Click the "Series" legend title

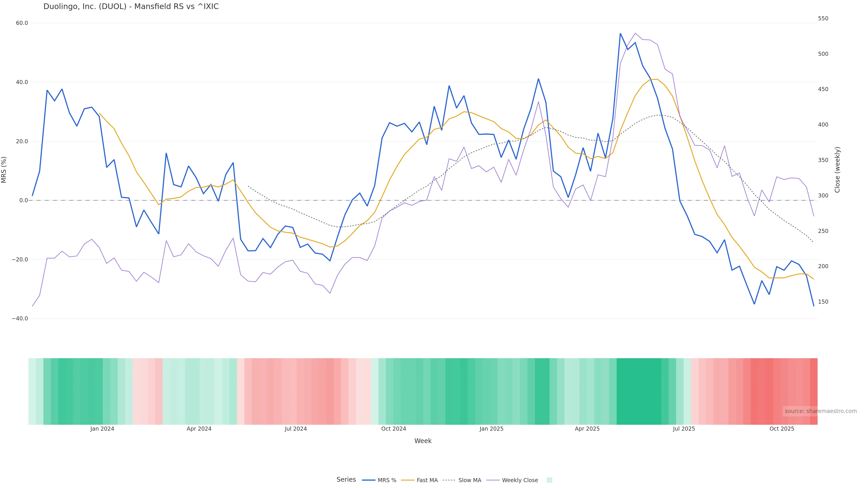tap(346, 480)
